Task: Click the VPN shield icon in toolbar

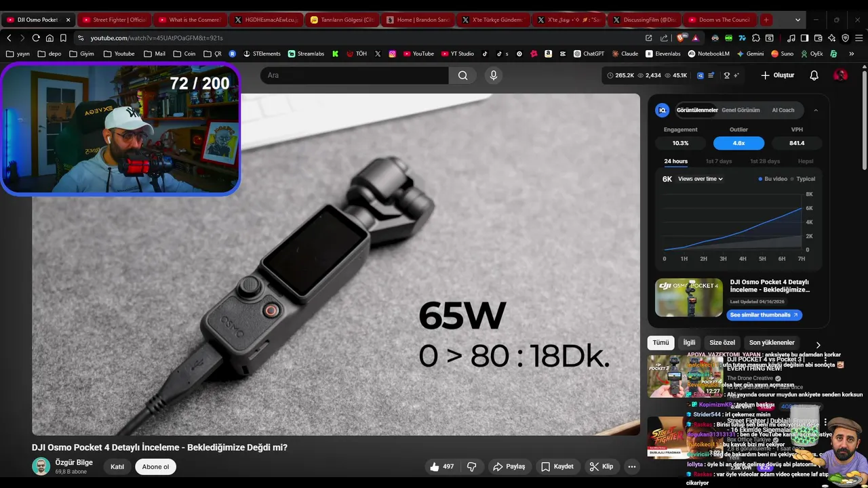Action: pyautogui.click(x=845, y=38)
